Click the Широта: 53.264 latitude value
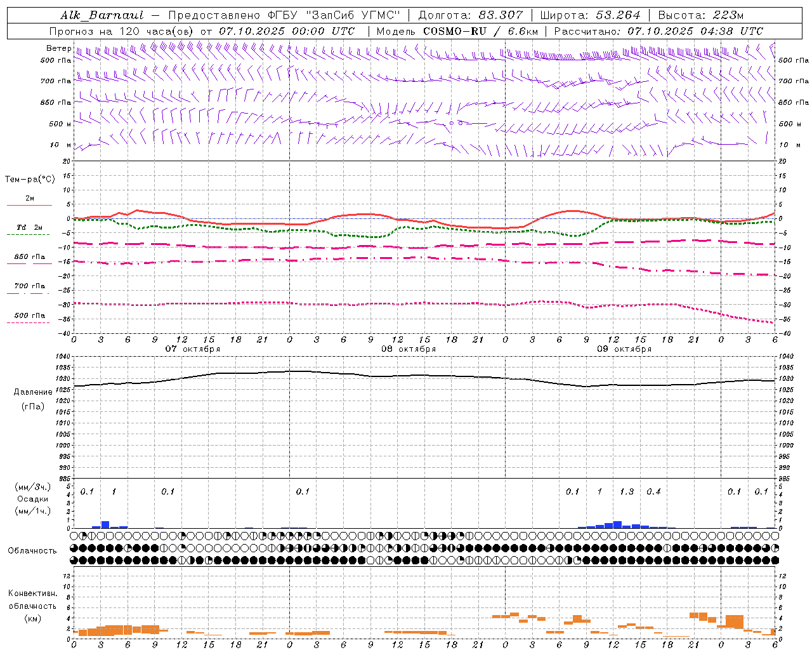 [x=591, y=15]
